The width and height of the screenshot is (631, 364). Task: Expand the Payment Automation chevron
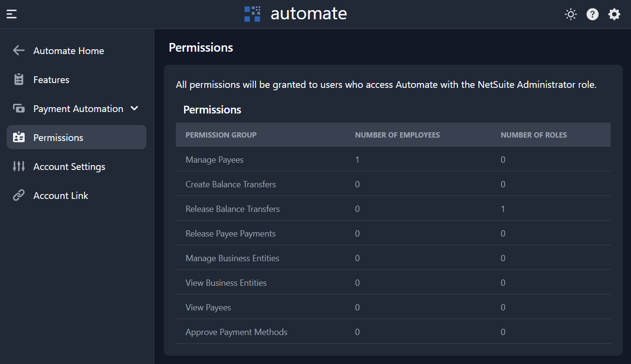(134, 109)
